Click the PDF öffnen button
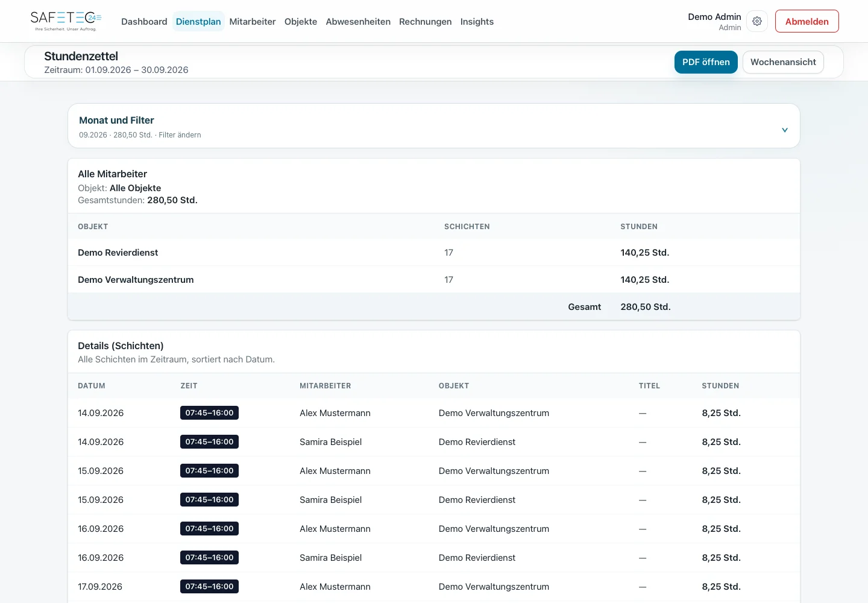Viewport: 868px width, 603px height. 706,62
